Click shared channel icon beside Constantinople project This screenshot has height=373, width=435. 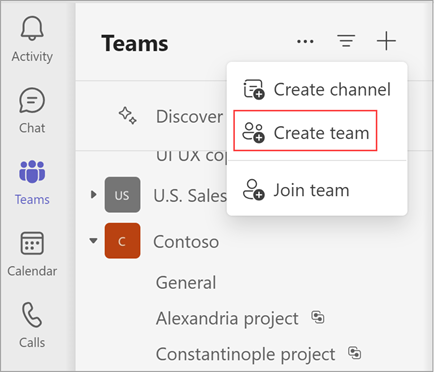click(355, 353)
